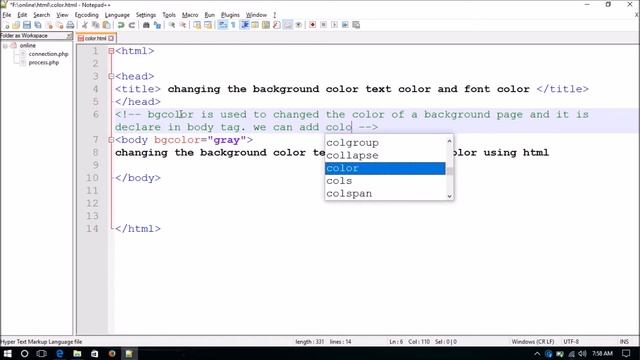Click UTF-8 encoding in status bar
The height and width of the screenshot is (360, 640).
tap(571, 342)
